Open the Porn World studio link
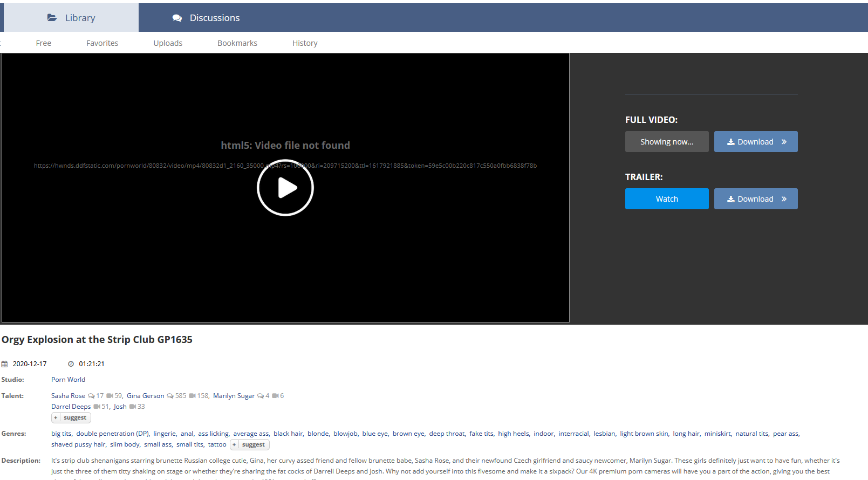868x480 pixels. click(x=68, y=380)
